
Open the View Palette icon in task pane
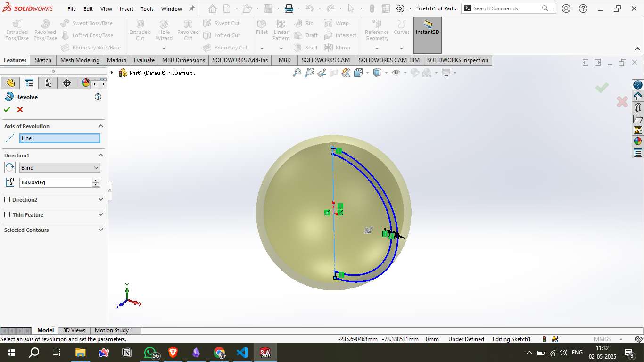[x=638, y=130]
